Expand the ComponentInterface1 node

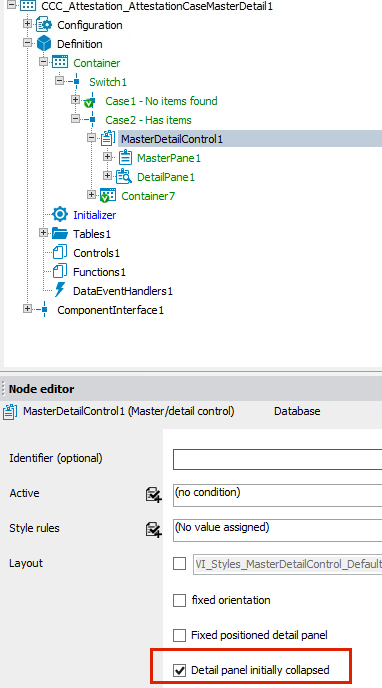28,309
